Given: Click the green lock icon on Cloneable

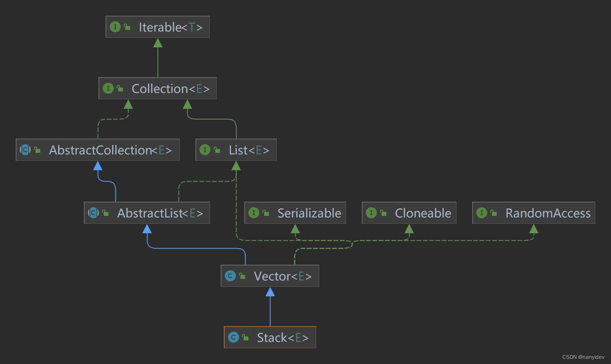Looking at the screenshot, I should (383, 213).
